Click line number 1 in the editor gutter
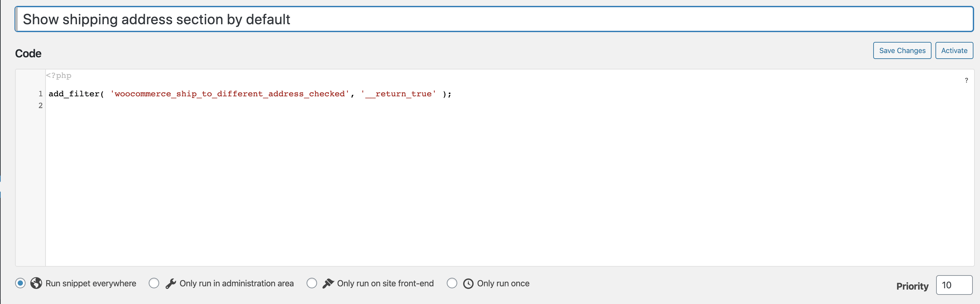Image resolution: width=980 pixels, height=304 pixels. [x=40, y=94]
